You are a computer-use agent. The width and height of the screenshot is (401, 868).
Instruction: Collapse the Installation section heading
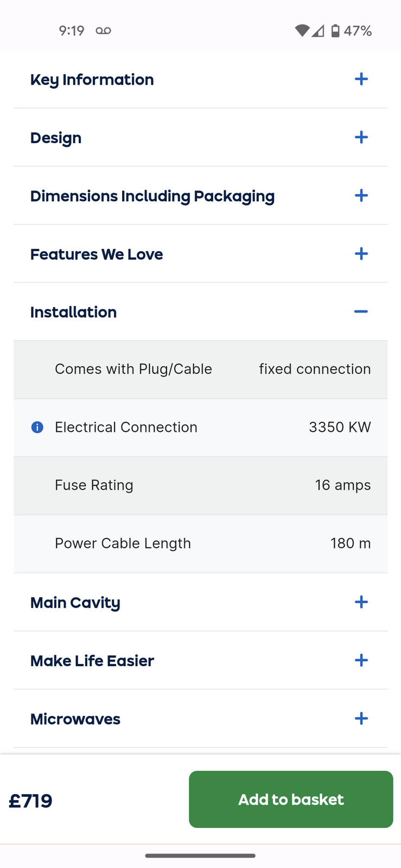tap(74, 312)
